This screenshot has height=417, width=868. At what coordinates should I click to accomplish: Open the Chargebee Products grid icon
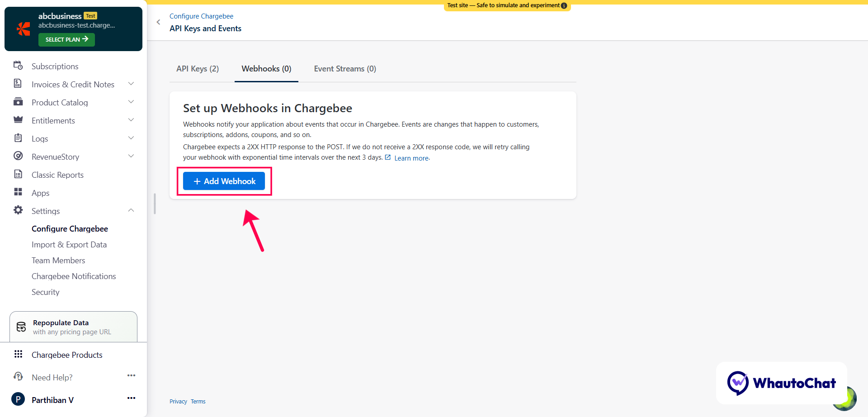point(19,354)
